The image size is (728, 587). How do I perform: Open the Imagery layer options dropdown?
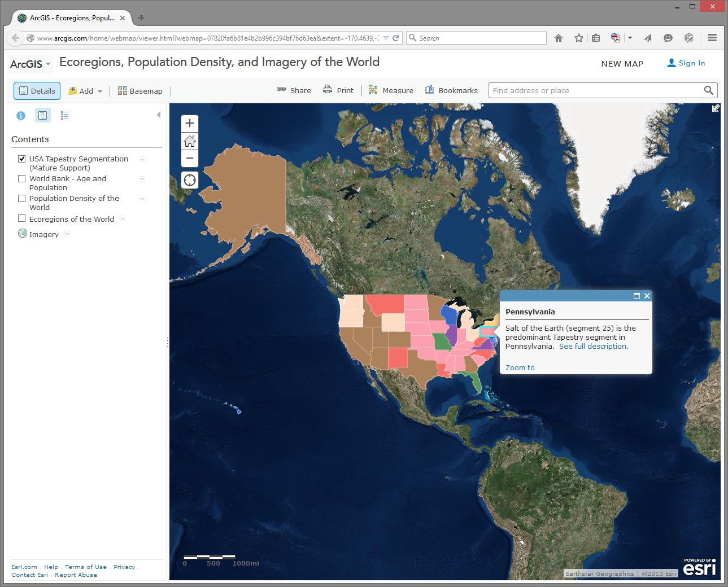click(67, 234)
